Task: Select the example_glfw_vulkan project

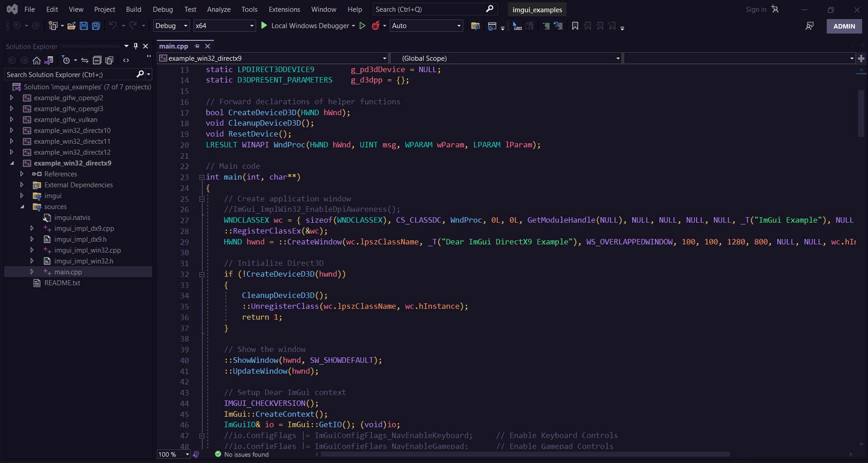Action: point(65,120)
